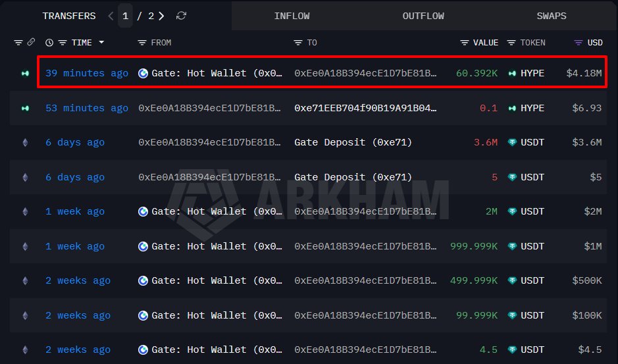Expand the TIME sort dropdown arrow
Image resolution: width=618 pixels, height=364 pixels.
click(x=101, y=42)
